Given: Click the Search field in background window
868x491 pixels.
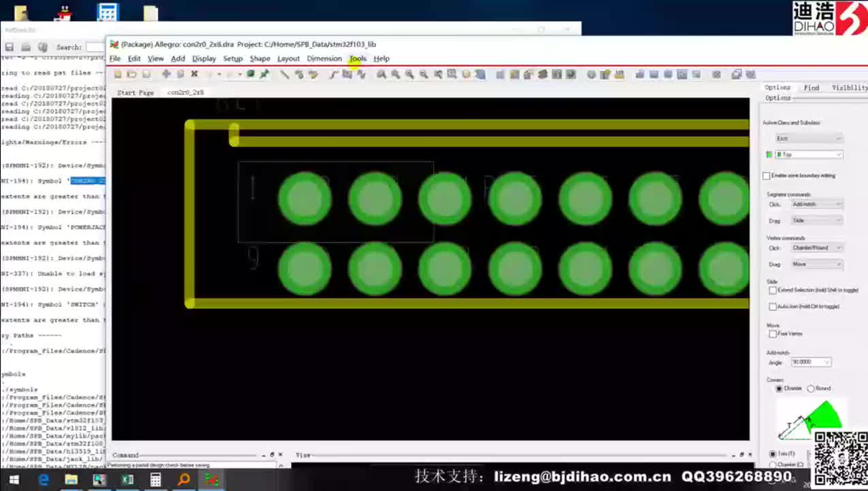Looking at the screenshot, I should [94, 47].
